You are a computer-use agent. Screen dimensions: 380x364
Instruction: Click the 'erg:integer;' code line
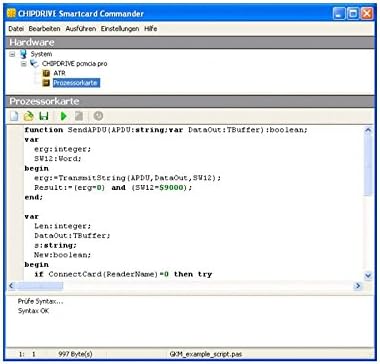62,149
